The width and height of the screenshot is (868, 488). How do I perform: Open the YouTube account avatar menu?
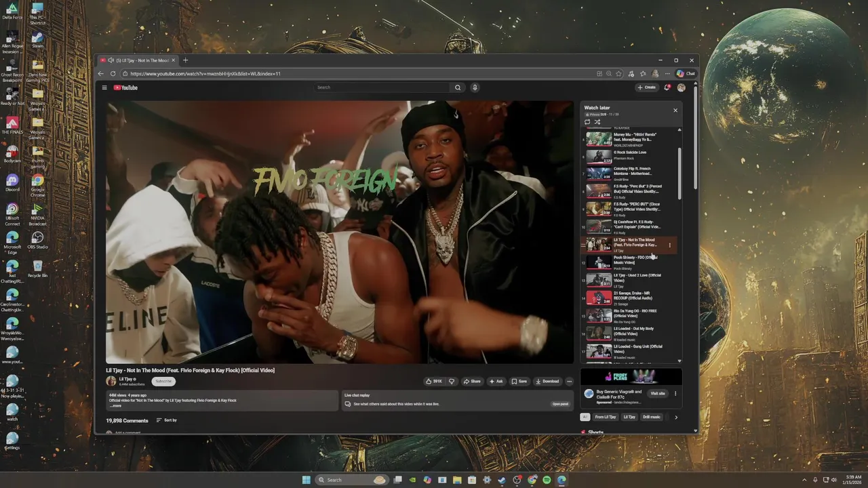tap(681, 87)
